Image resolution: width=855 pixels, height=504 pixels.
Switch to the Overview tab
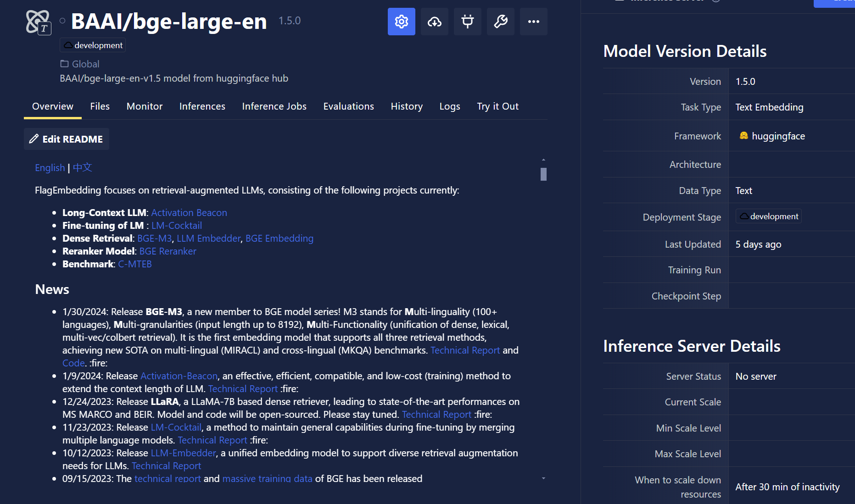[x=53, y=106]
